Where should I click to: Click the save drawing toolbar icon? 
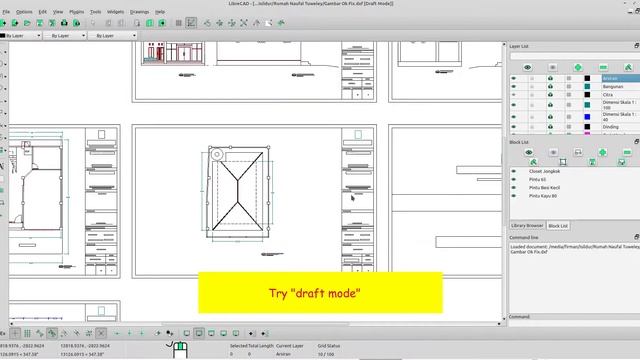pyautogui.click(x=40, y=23)
